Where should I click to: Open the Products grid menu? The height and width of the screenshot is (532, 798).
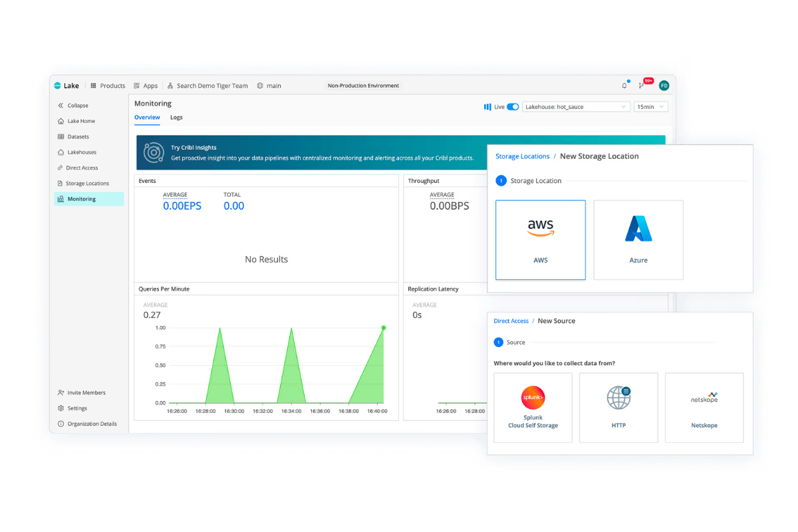pyautogui.click(x=108, y=86)
